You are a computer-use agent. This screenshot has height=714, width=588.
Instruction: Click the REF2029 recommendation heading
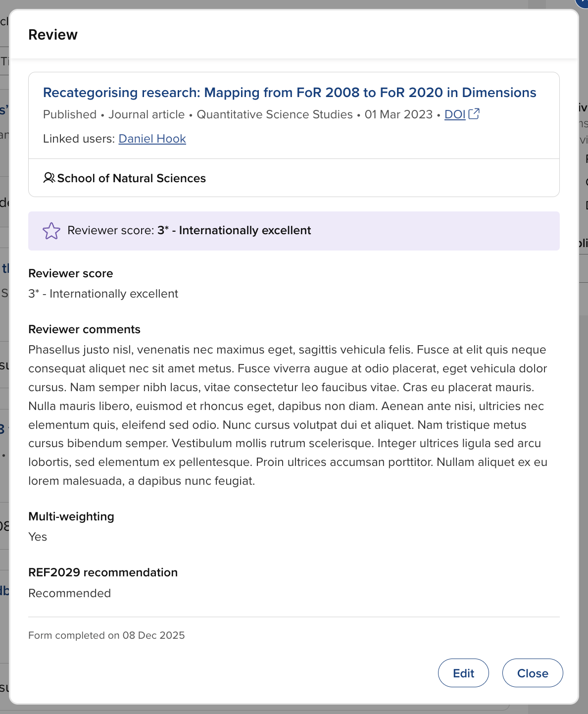[103, 572]
